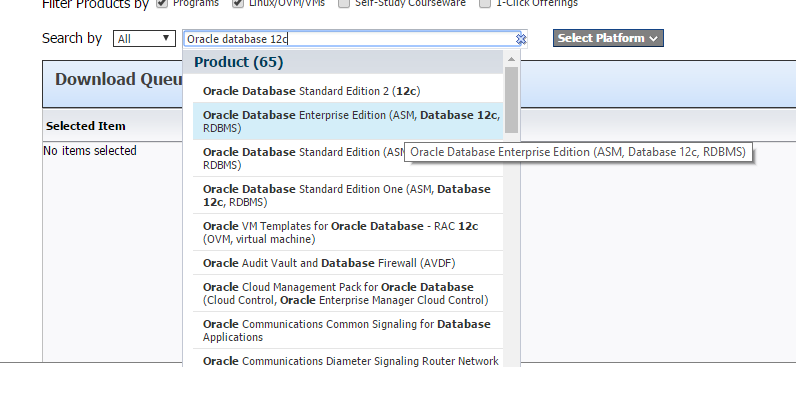796x403 pixels.
Task: Clear the search field with the X icon
Action: point(521,39)
